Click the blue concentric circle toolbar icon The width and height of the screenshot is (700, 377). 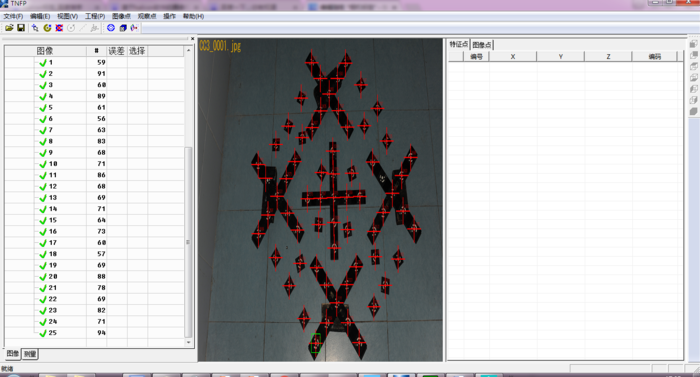(x=111, y=28)
